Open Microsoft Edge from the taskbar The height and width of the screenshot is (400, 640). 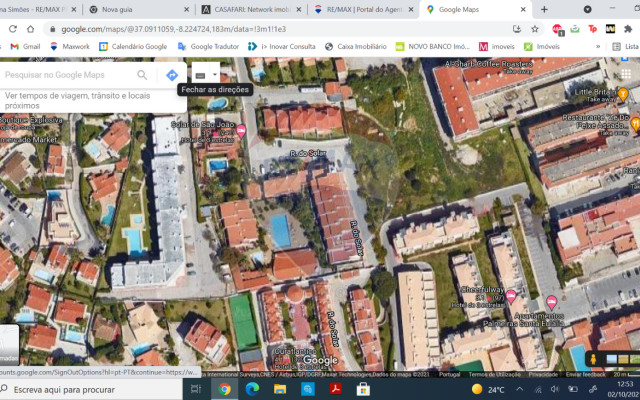[253, 389]
